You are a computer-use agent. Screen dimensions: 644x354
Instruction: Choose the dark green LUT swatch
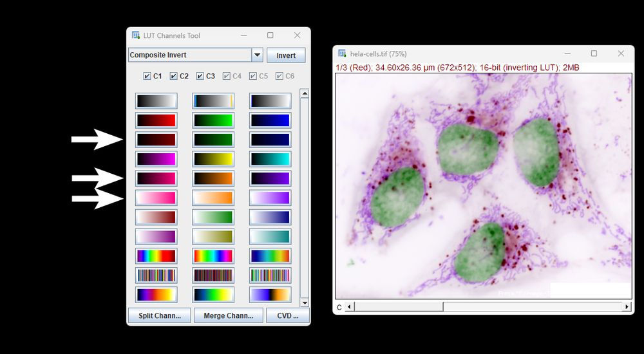coord(213,140)
